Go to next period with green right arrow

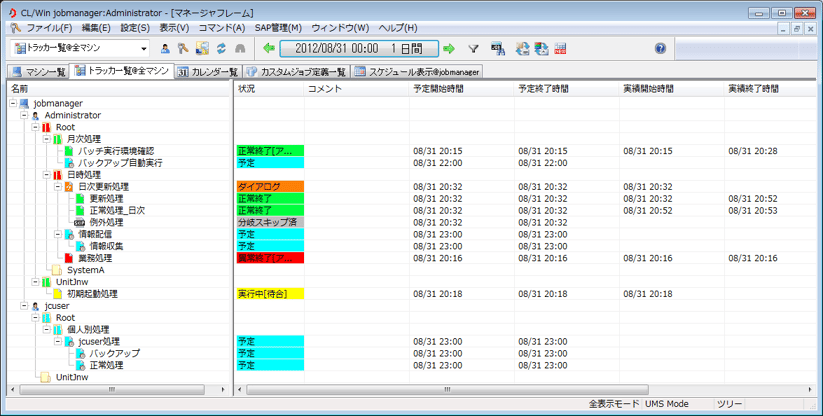[449, 49]
